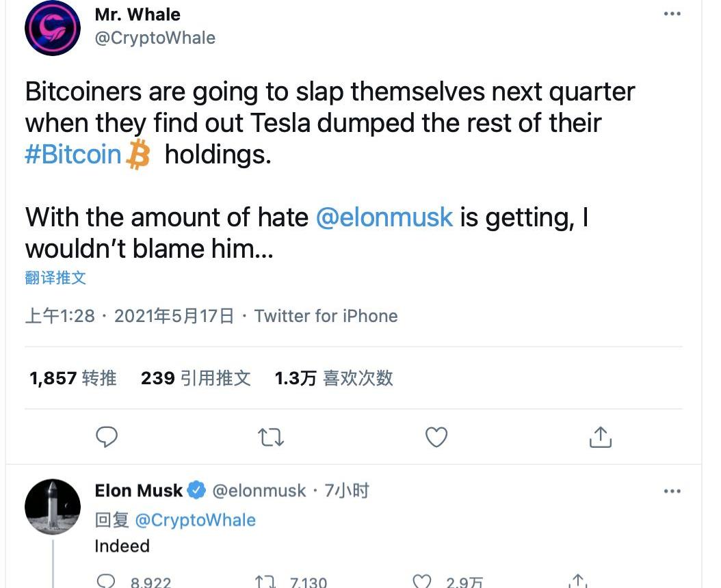
Task: Retweet the Mr. Whale tweet
Action: click(272, 437)
